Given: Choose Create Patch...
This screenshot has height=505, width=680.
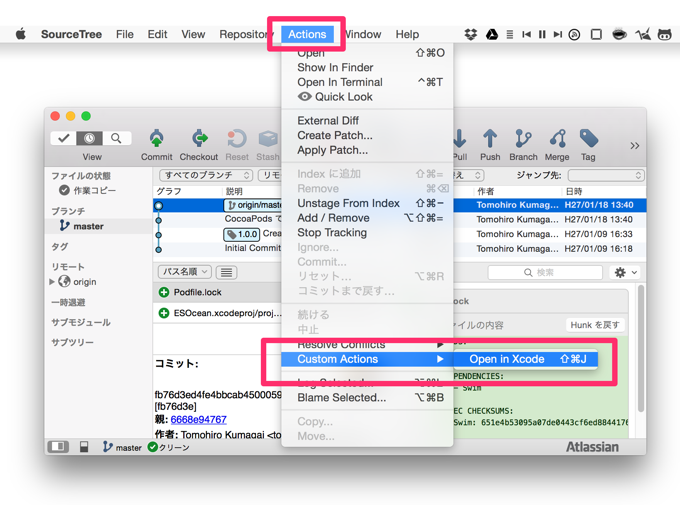Looking at the screenshot, I should [367, 135].
